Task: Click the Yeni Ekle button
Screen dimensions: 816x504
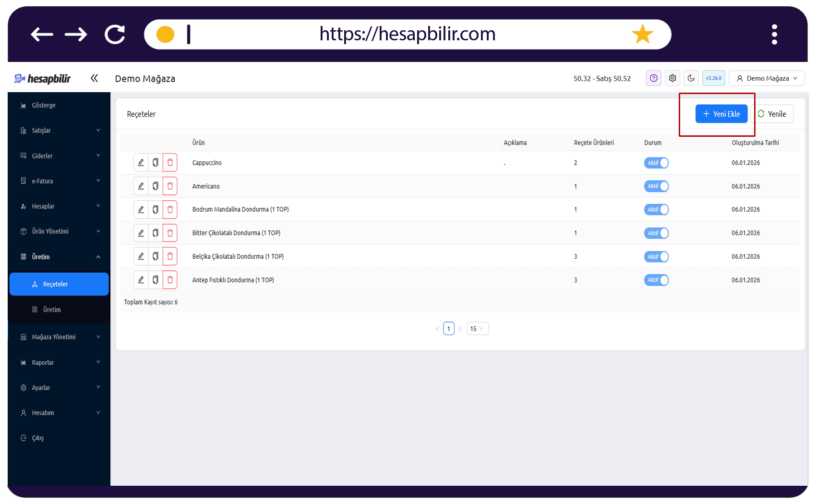Action: click(721, 114)
